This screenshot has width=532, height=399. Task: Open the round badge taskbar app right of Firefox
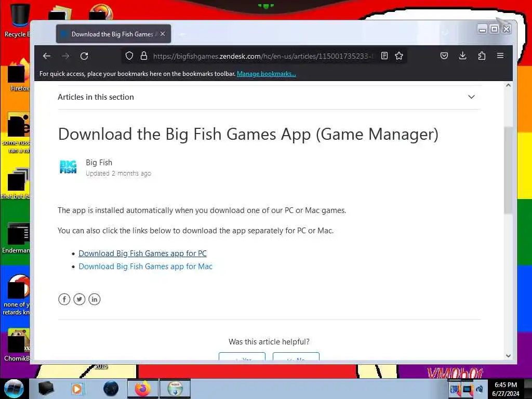175,389
